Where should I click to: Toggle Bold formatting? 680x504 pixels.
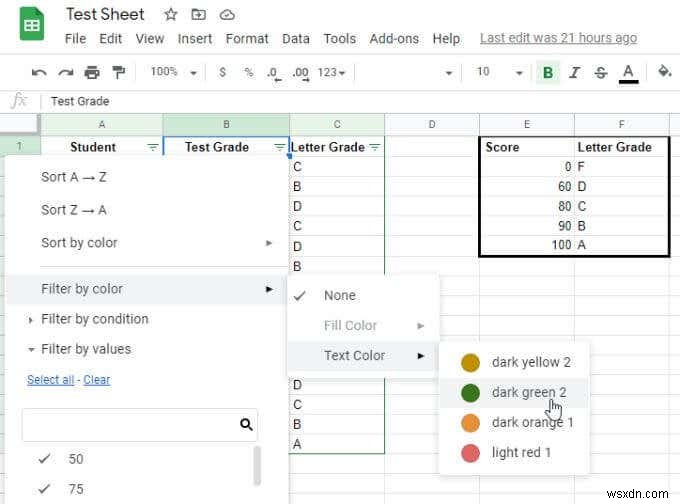point(548,72)
